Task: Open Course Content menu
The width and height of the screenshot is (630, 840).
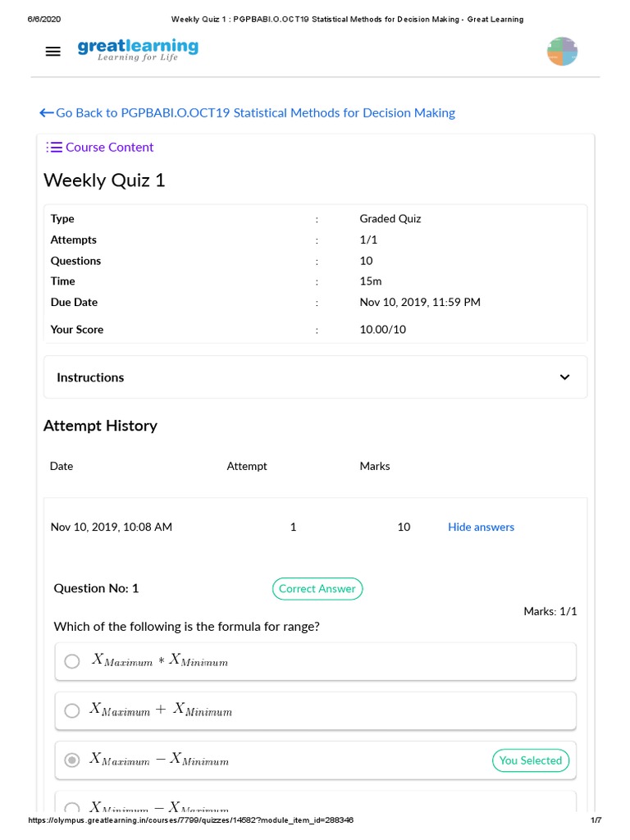Action: [x=109, y=148]
